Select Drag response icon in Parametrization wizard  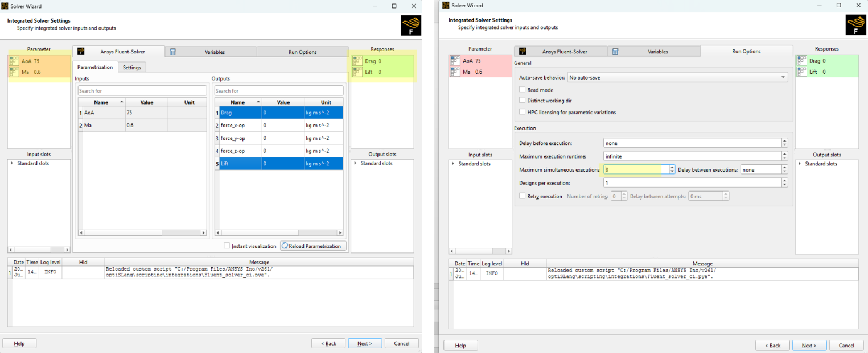click(357, 61)
